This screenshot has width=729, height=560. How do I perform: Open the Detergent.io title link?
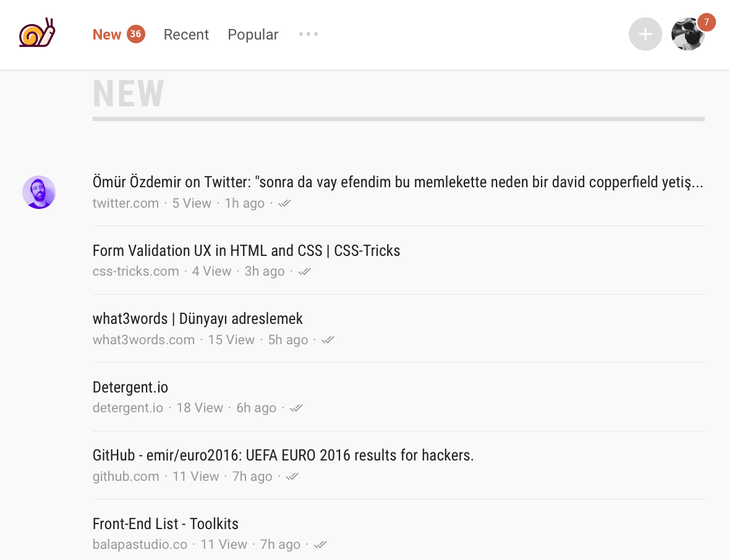[x=130, y=387]
